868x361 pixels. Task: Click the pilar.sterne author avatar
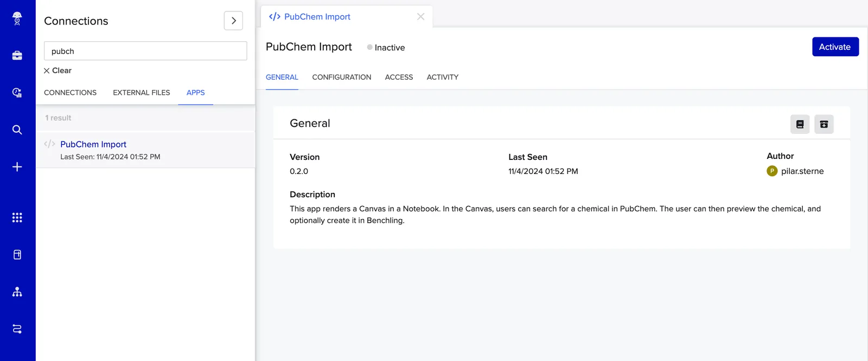coord(772,171)
